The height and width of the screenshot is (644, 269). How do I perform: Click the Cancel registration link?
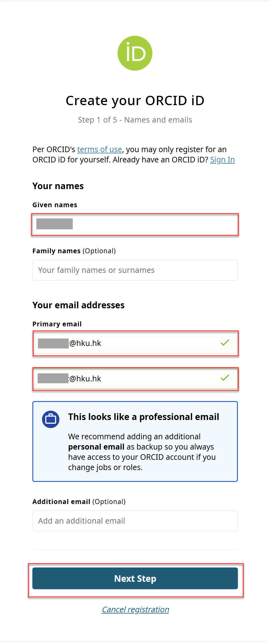coord(135,609)
